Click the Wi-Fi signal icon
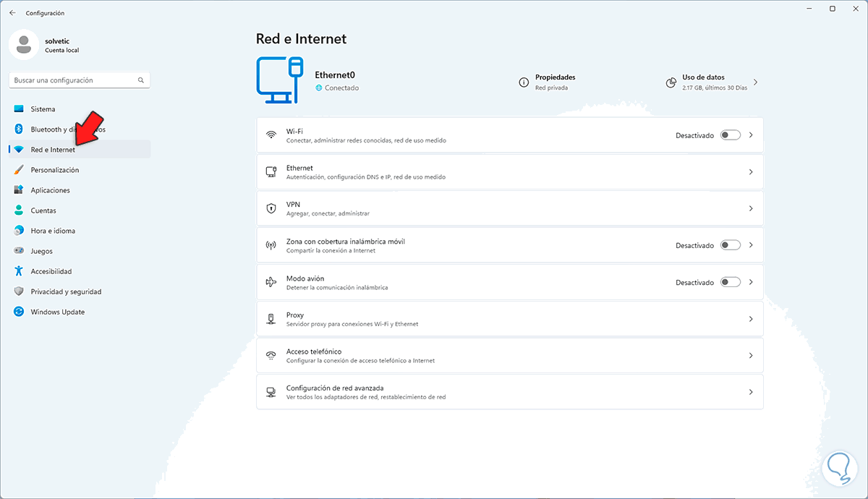 click(x=271, y=135)
